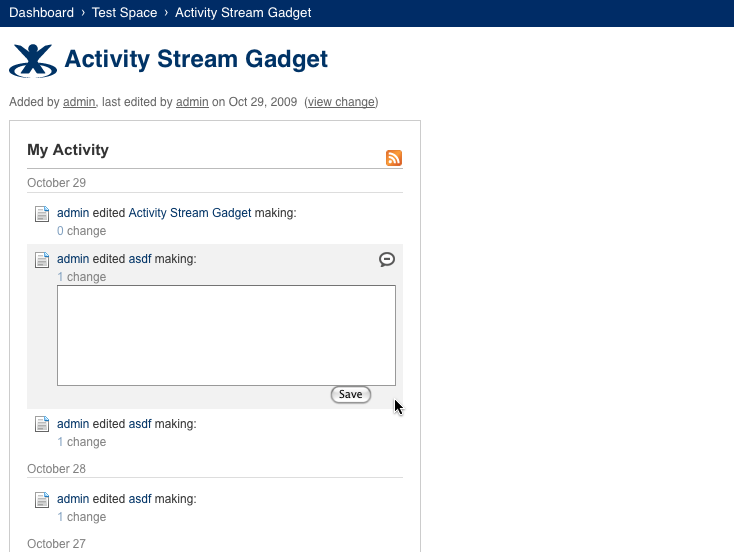Click page icon of the October 28 entry
This screenshot has width=734, height=552.
click(42, 500)
